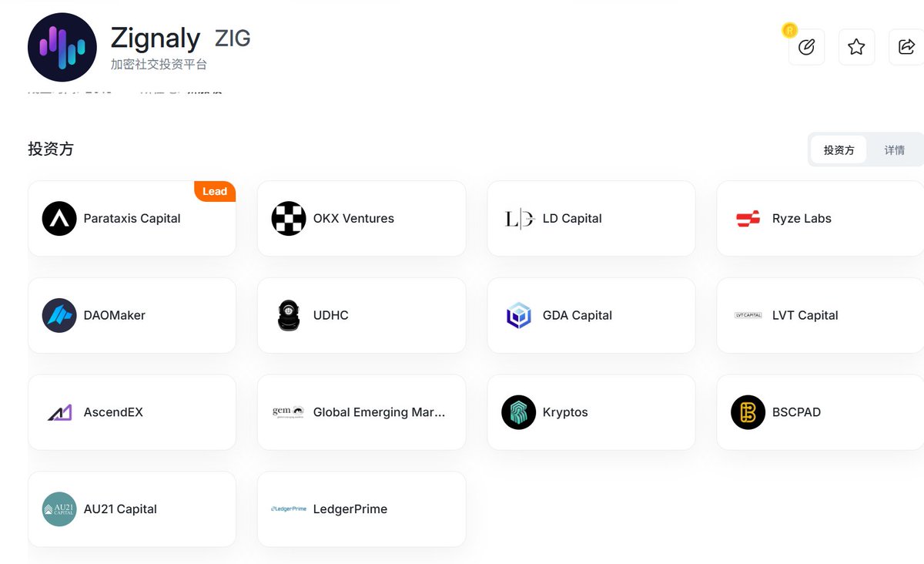Screen dimensions: 924x564
Task: Click the OKX Ventures checkered logo
Action: [x=289, y=219]
